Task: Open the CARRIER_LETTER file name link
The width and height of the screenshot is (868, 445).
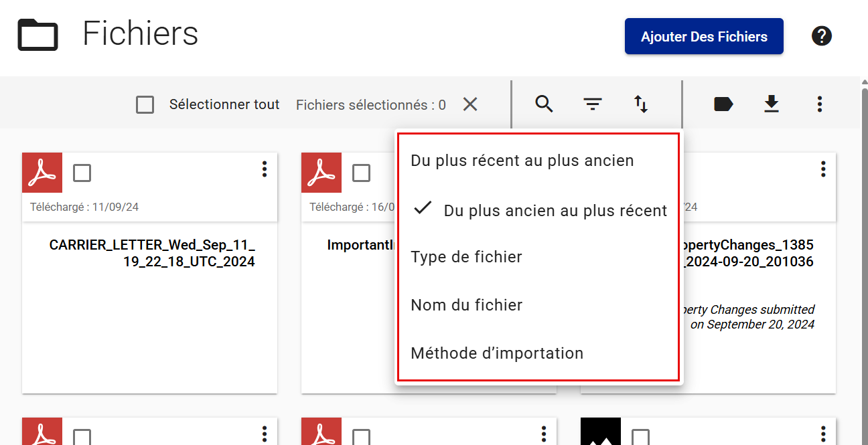Action: pos(152,253)
